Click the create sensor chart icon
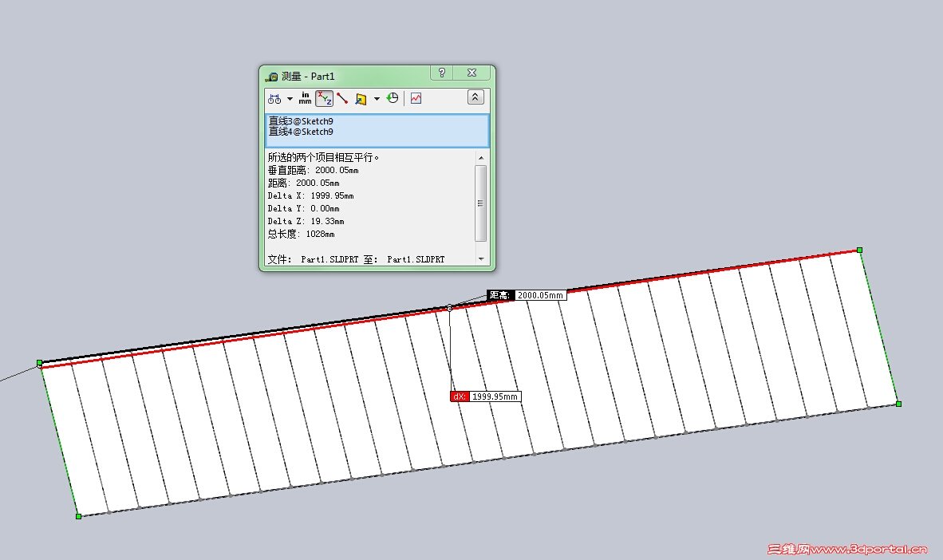 point(416,98)
